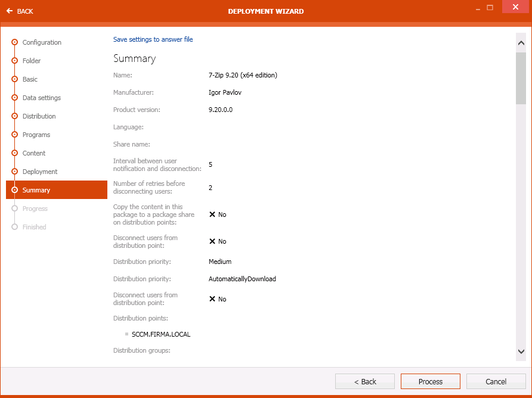Viewport: 532px width, 398px height.
Task: Maximize the Deployment Wizard window
Action: coord(490,8)
